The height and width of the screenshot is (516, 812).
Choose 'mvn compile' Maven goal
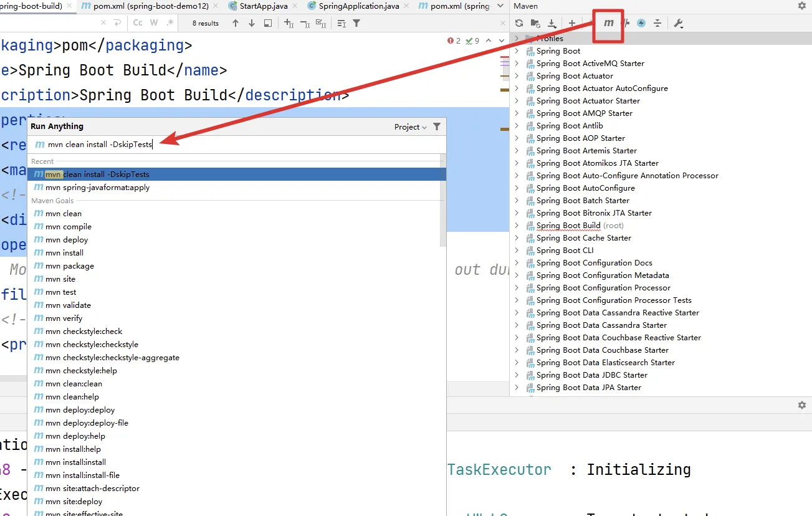pos(234,227)
